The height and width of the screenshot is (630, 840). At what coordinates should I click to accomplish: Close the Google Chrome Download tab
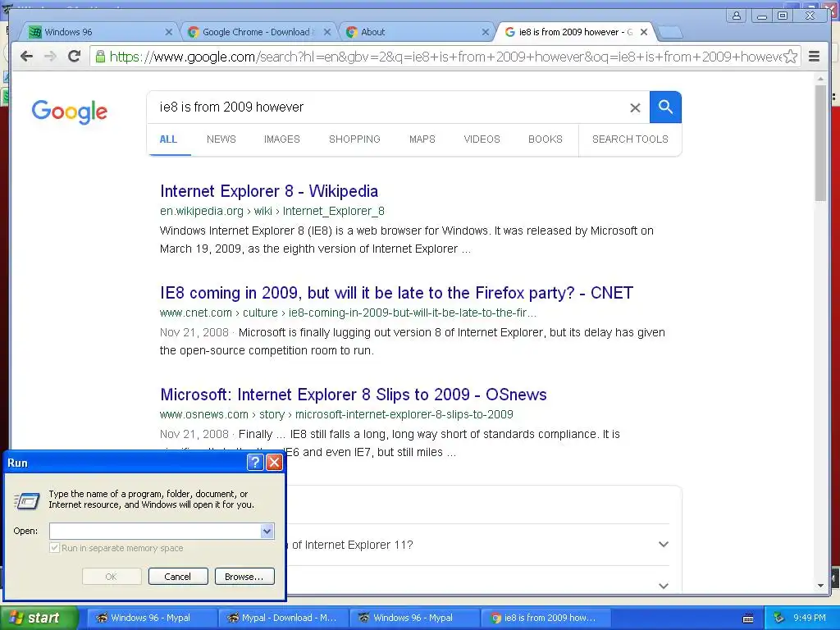327,32
